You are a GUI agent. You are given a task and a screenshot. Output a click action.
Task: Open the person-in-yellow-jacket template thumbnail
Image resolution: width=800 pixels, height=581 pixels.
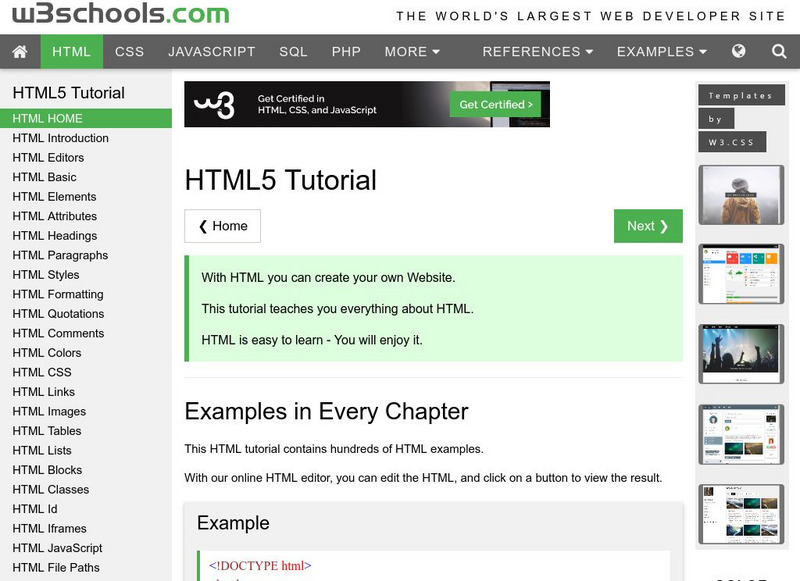pyautogui.click(x=741, y=195)
